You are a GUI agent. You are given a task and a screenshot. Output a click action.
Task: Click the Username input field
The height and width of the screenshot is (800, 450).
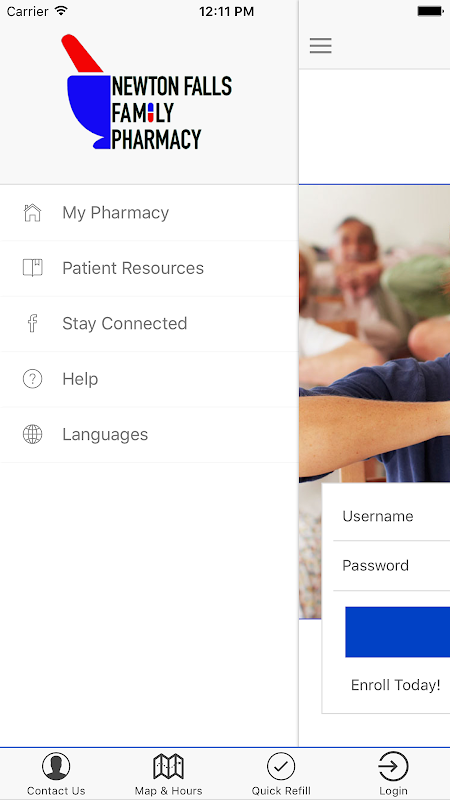click(x=391, y=516)
